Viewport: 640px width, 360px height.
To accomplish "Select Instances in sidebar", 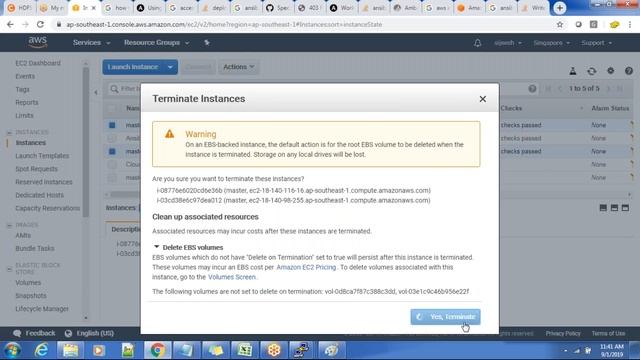I will (31, 142).
